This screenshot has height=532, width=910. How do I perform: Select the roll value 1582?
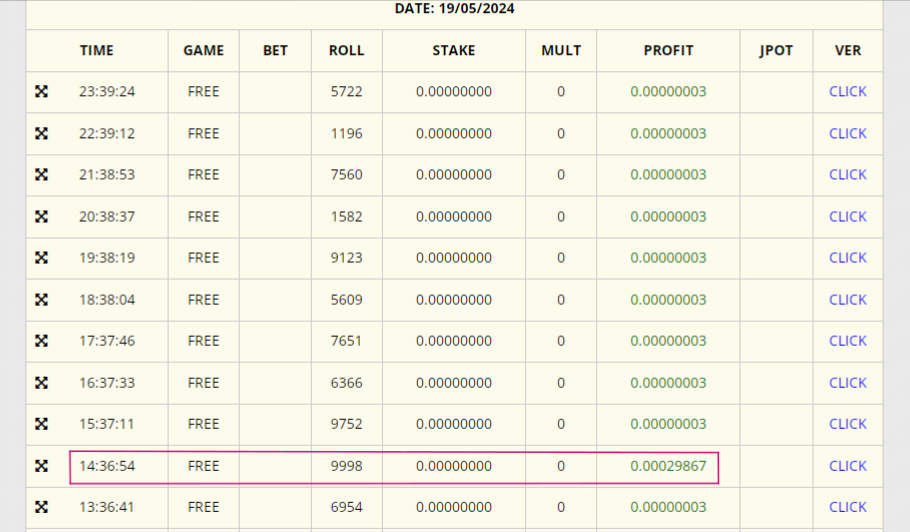point(346,216)
